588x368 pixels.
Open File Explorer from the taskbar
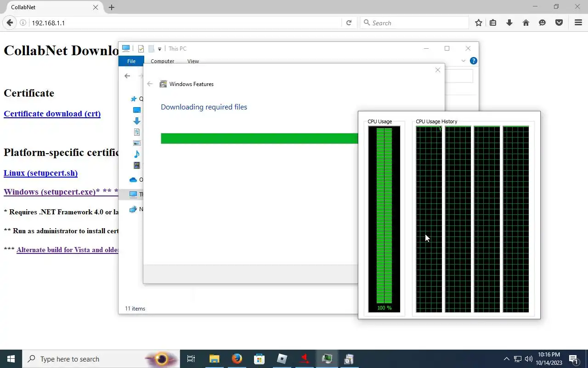[x=215, y=359]
